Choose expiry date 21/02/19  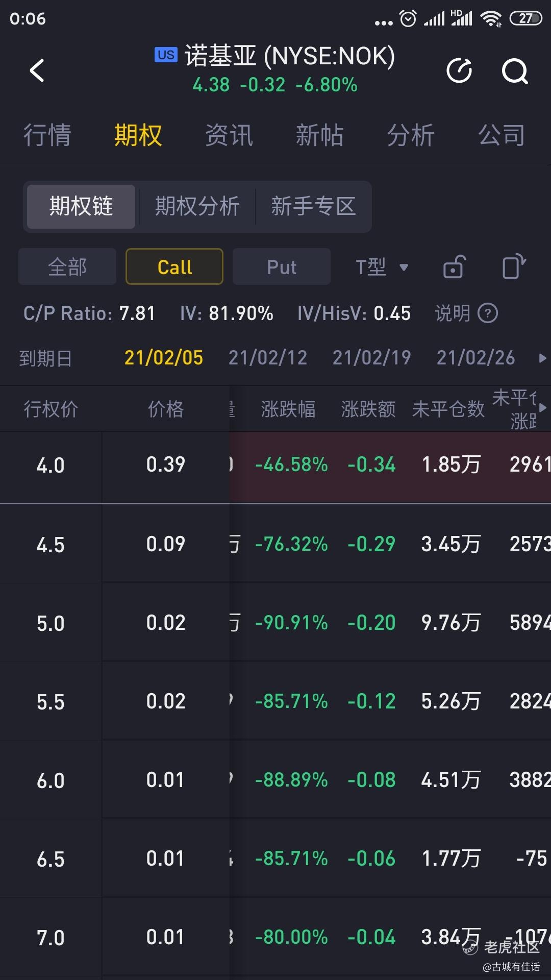tap(372, 357)
